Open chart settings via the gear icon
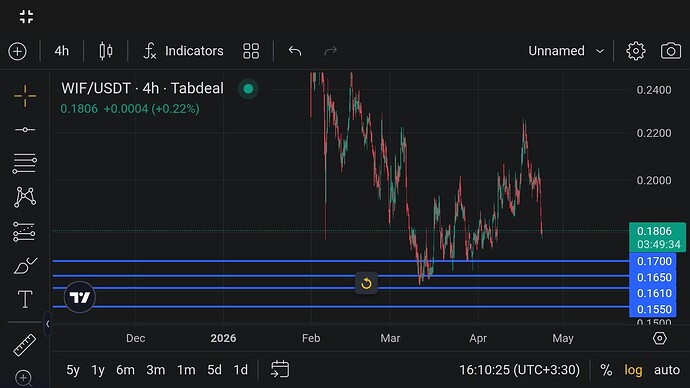Image resolution: width=690 pixels, height=388 pixels. point(635,51)
